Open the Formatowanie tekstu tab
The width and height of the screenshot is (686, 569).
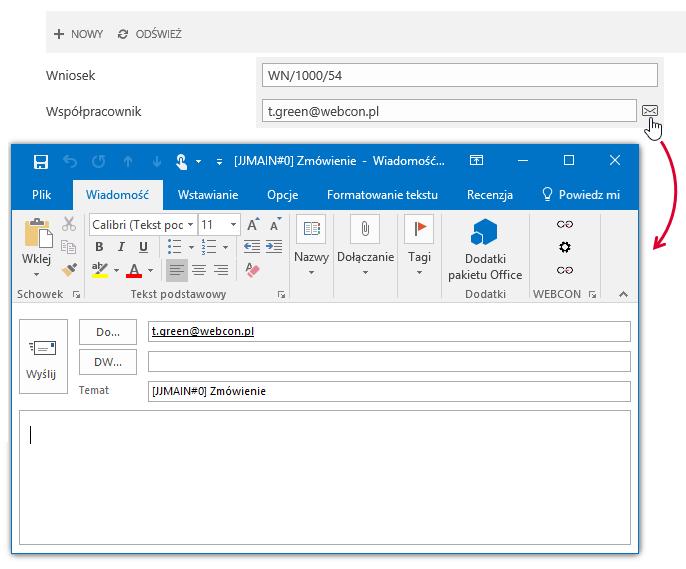382,195
